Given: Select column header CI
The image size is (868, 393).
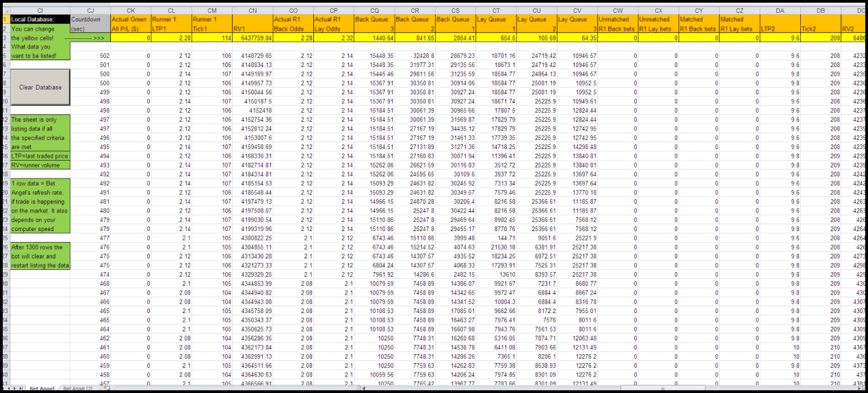Looking at the screenshot, I should click(x=40, y=11).
